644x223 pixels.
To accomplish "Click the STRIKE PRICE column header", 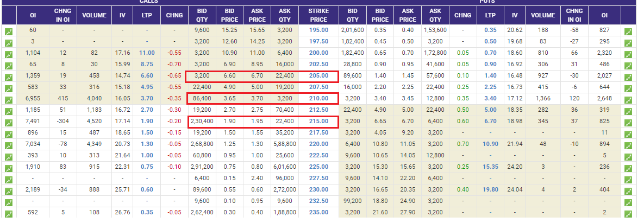I will tap(318, 15).
